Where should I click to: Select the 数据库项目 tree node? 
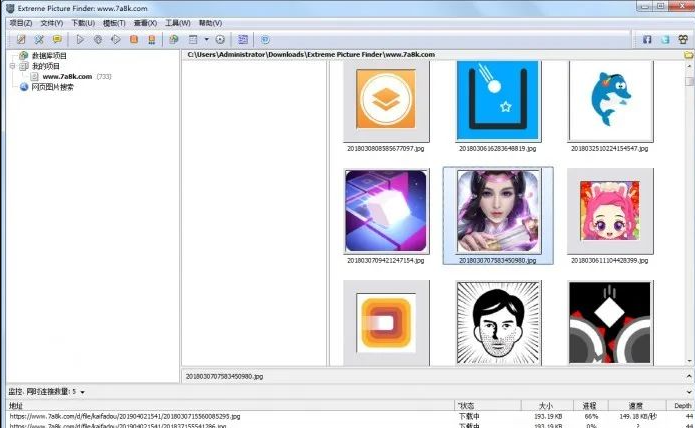[x=49, y=55]
